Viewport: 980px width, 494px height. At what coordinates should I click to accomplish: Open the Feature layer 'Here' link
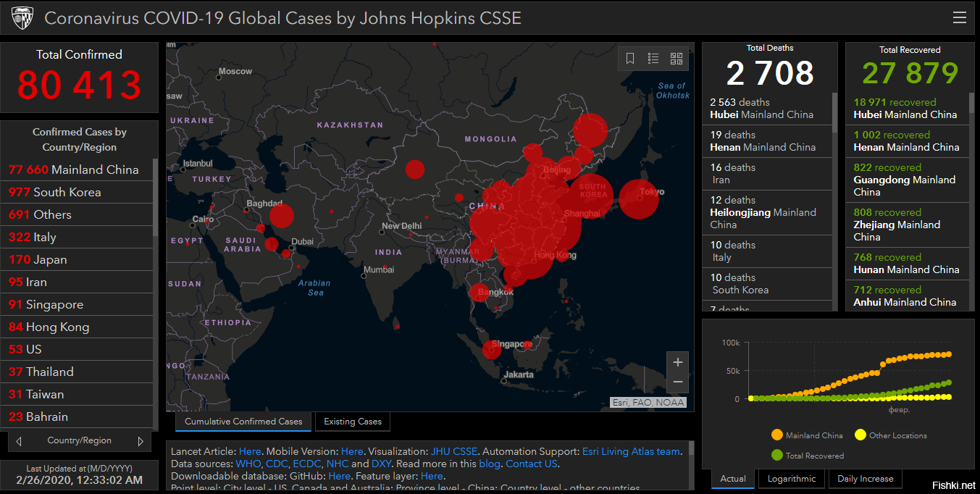[x=432, y=476]
